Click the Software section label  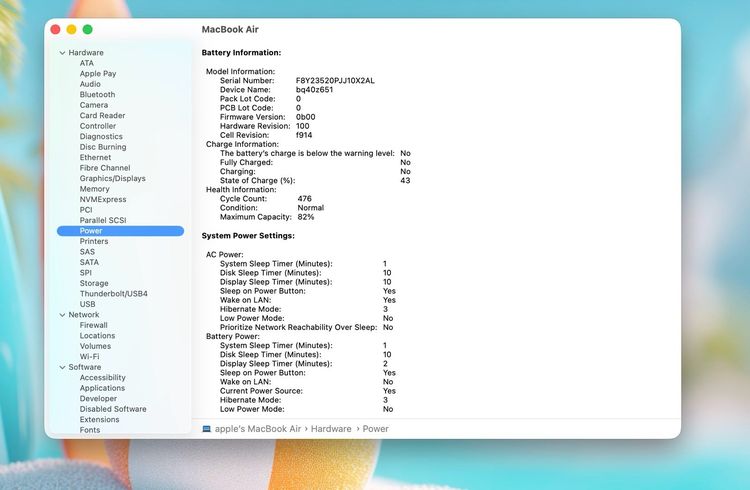(85, 367)
